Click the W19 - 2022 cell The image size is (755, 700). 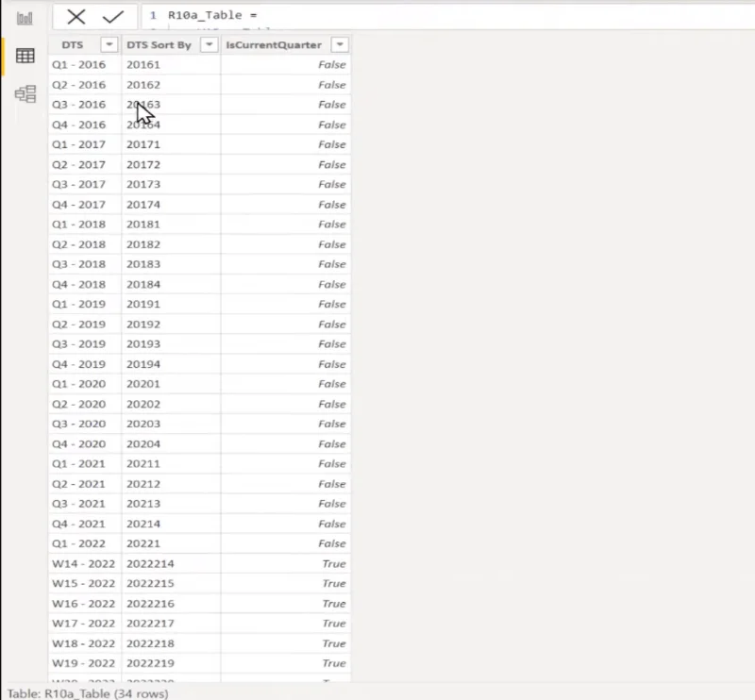[85, 664]
